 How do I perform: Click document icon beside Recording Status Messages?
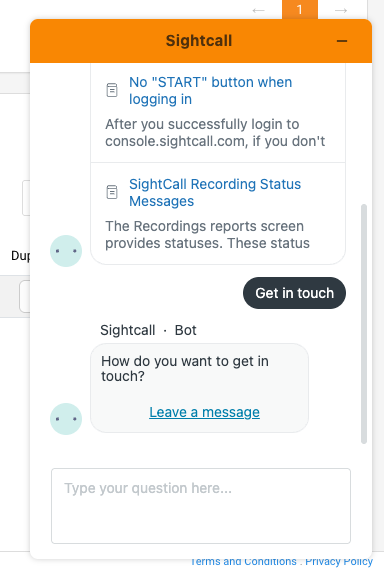(x=112, y=192)
